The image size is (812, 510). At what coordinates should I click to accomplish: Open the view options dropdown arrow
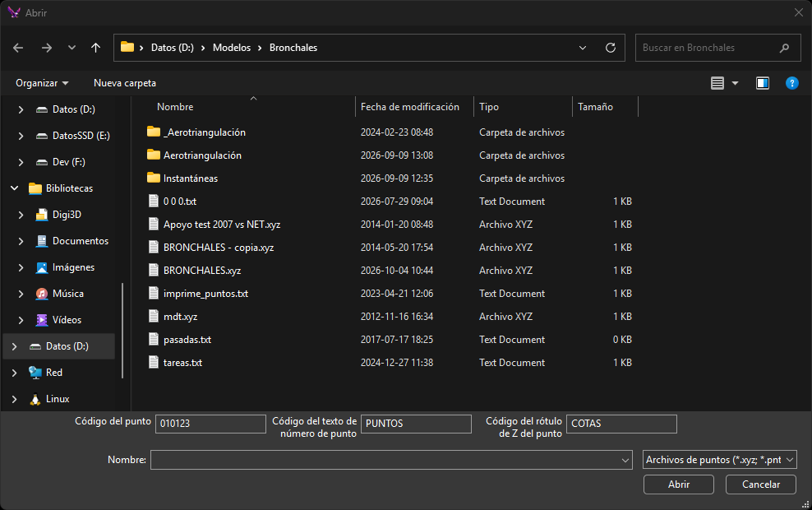click(735, 83)
